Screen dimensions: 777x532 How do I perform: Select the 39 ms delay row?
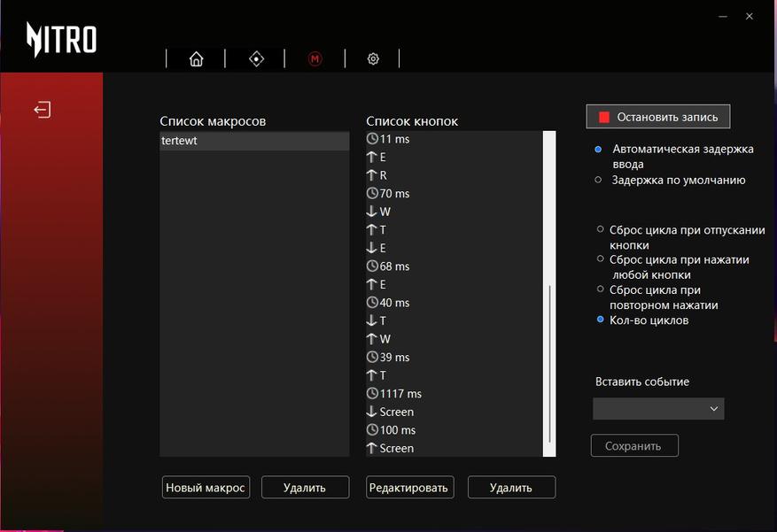pos(455,358)
